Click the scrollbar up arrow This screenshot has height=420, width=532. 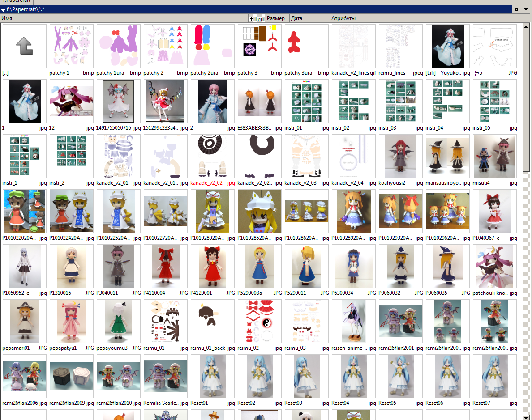(526, 26)
